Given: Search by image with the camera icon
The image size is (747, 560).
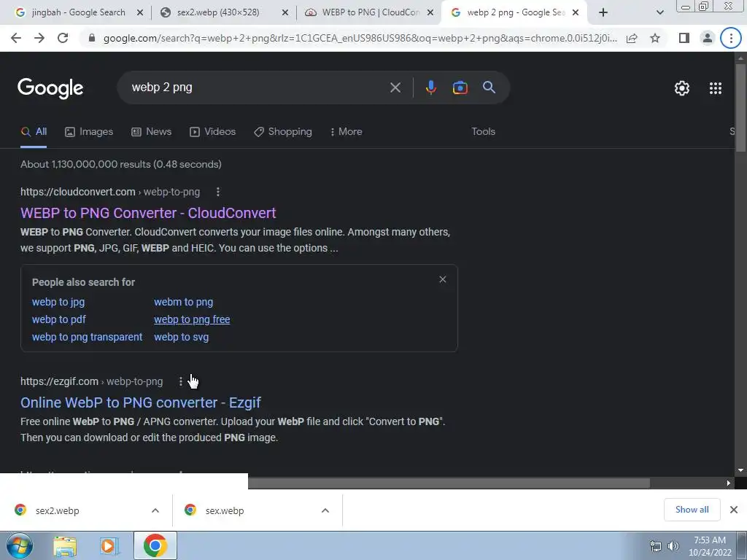Looking at the screenshot, I should (460, 87).
